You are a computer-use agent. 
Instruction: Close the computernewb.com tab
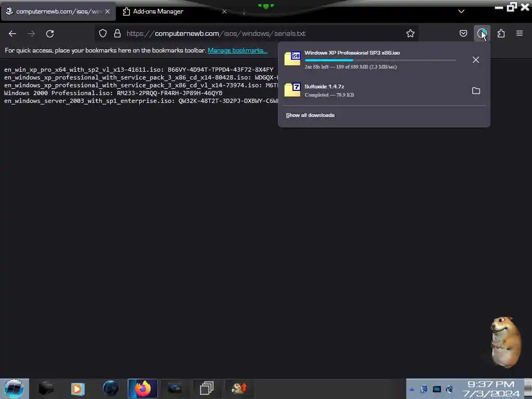coord(107,11)
